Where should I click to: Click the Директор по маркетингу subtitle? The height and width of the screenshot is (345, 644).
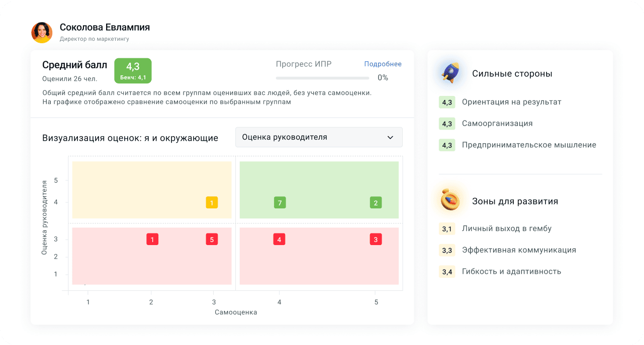click(x=94, y=39)
